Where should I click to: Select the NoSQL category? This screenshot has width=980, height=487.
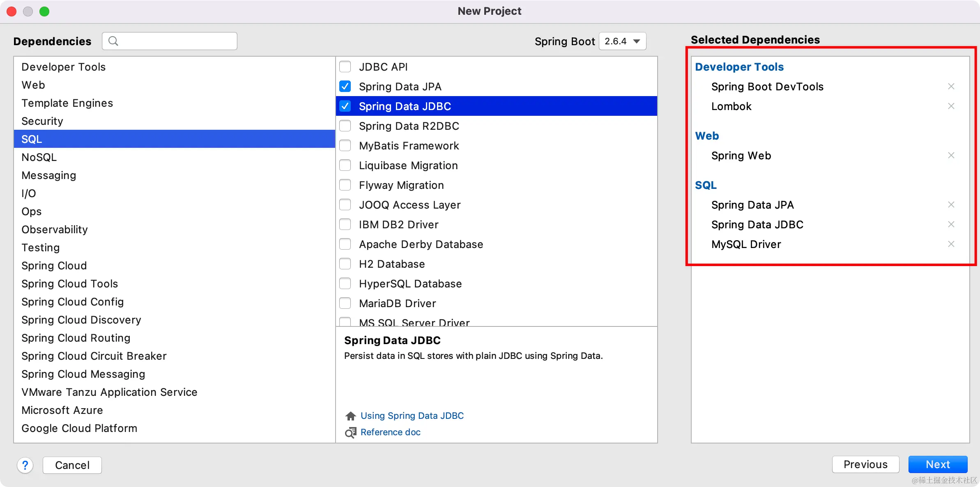pyautogui.click(x=39, y=157)
